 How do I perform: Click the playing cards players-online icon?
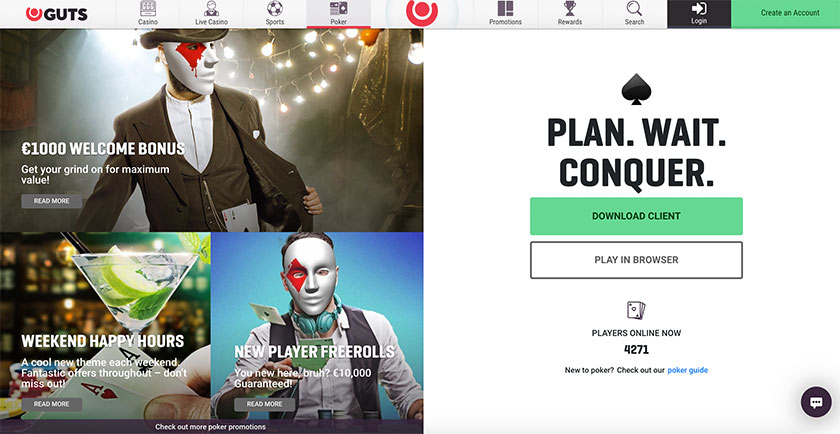[x=636, y=310]
